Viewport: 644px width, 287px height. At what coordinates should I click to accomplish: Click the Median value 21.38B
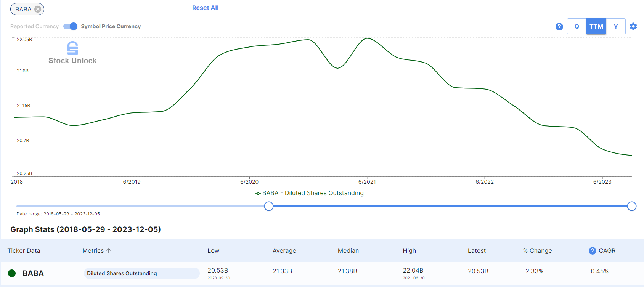[347, 271]
